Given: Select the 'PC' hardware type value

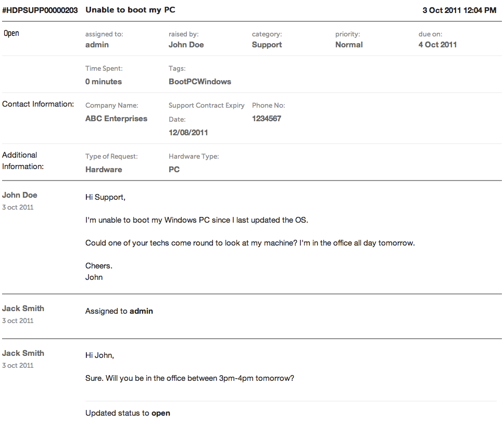Looking at the screenshot, I should pos(174,170).
